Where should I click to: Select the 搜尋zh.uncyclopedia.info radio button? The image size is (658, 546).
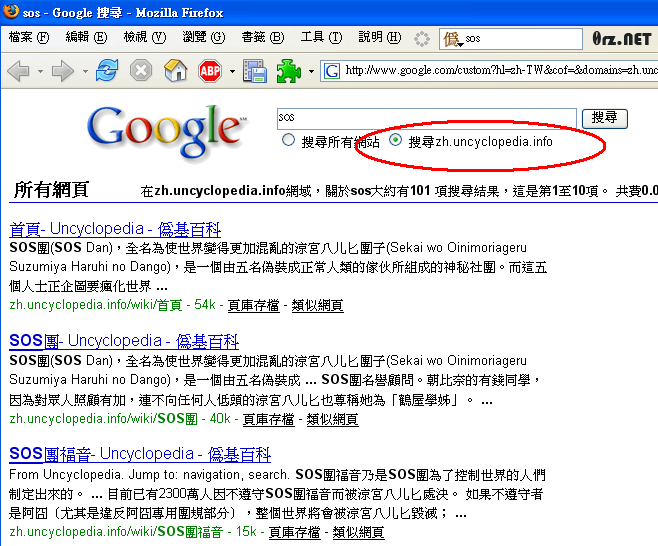pyautogui.click(x=396, y=141)
